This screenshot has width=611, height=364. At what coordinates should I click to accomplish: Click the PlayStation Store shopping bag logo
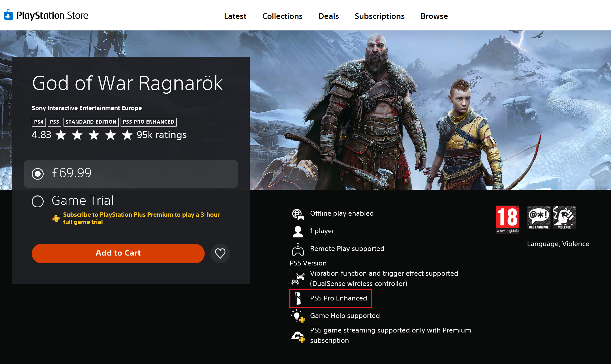coord(8,15)
